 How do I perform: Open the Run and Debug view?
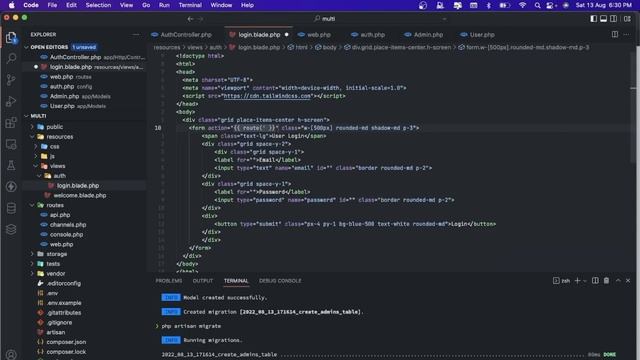coord(11,101)
